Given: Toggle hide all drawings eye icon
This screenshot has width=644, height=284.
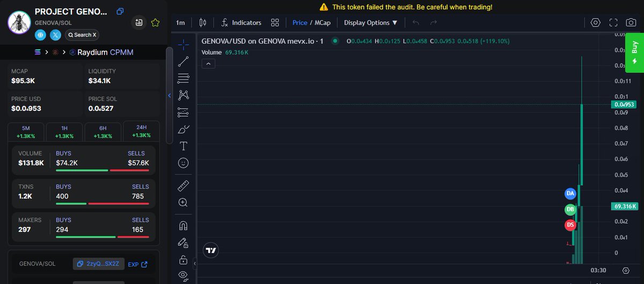Looking at the screenshot, I should (x=184, y=276).
